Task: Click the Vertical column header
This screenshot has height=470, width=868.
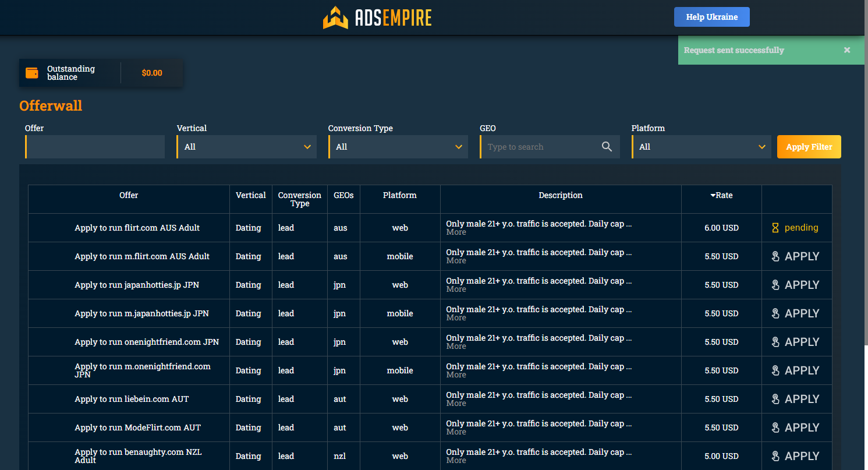Action: pyautogui.click(x=251, y=195)
